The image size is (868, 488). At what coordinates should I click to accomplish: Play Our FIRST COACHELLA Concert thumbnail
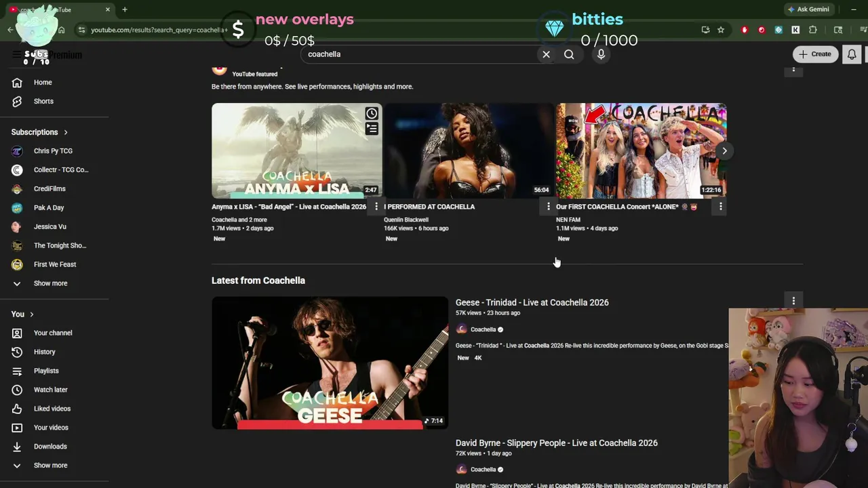[641, 150]
